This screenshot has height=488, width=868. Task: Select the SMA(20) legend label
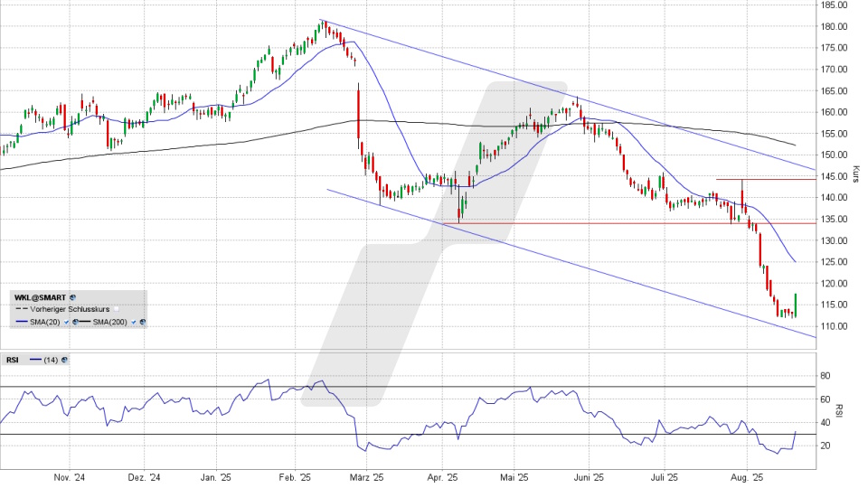point(45,322)
